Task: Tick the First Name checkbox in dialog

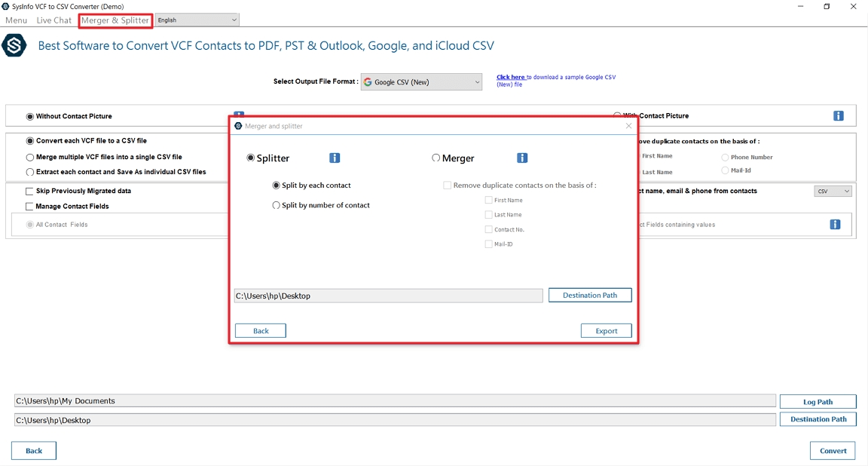Action: pos(488,200)
